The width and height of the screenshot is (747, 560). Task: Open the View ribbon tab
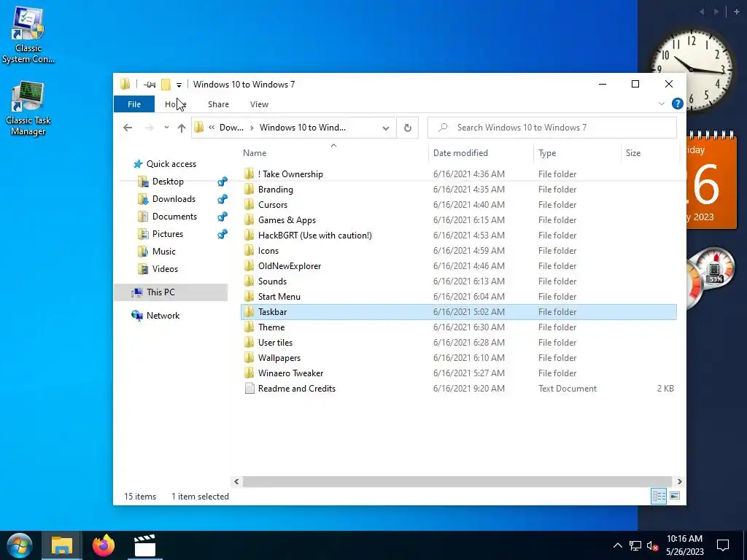259,104
